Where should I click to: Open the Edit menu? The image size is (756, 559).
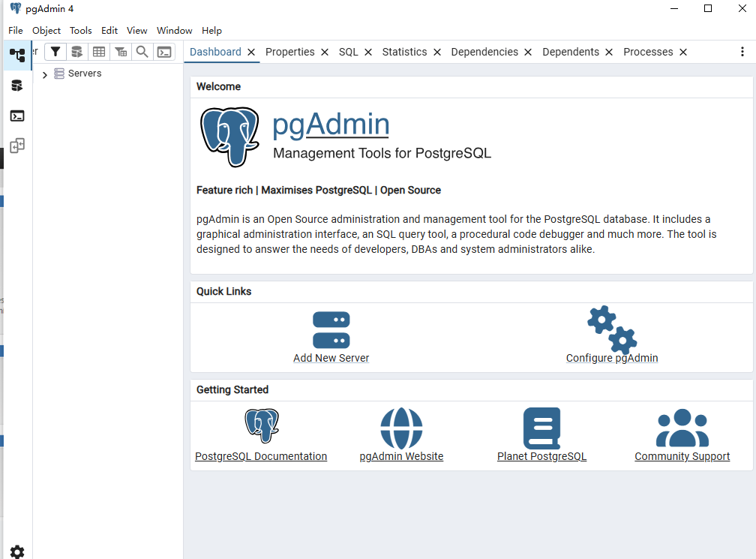point(109,30)
